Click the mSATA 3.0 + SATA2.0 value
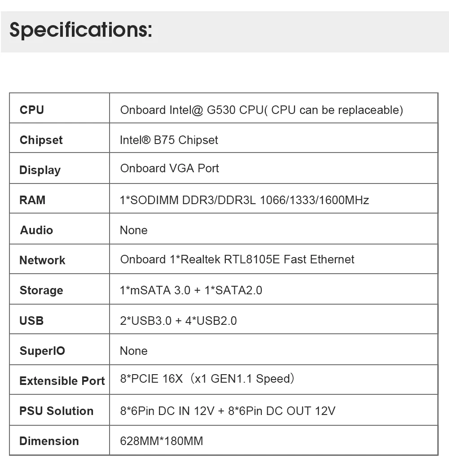 [191, 290]
